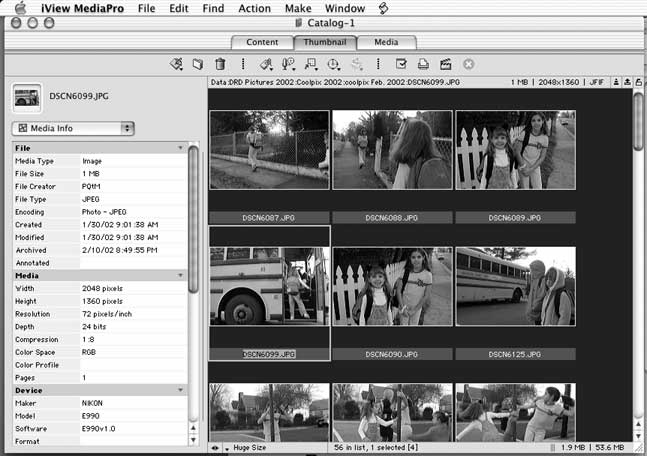Switch to the Media tab
Viewport: 647px width, 456px height.
[386, 42]
